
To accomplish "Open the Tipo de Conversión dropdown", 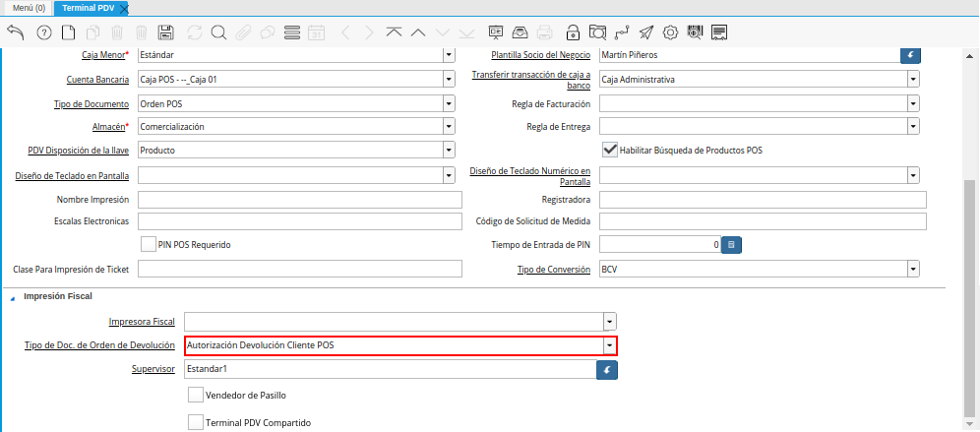I will [914, 270].
